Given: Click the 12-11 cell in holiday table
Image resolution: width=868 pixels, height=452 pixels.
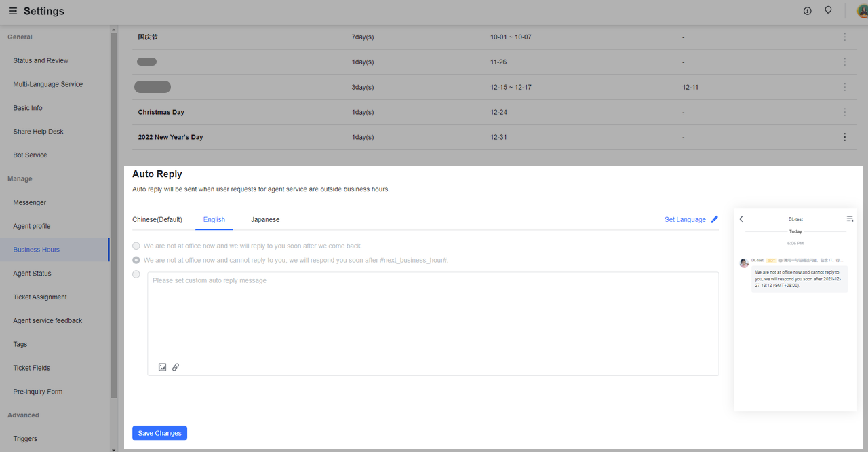Looking at the screenshot, I should coord(690,87).
